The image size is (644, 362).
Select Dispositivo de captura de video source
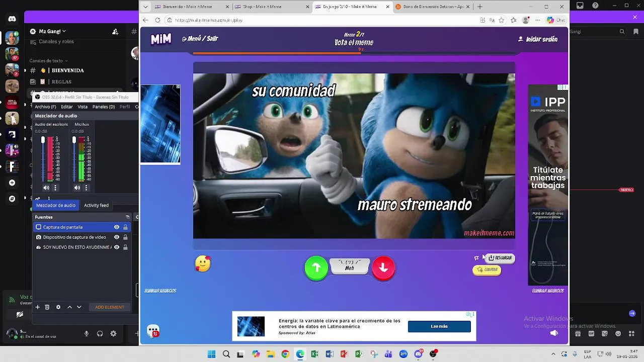coord(74,237)
